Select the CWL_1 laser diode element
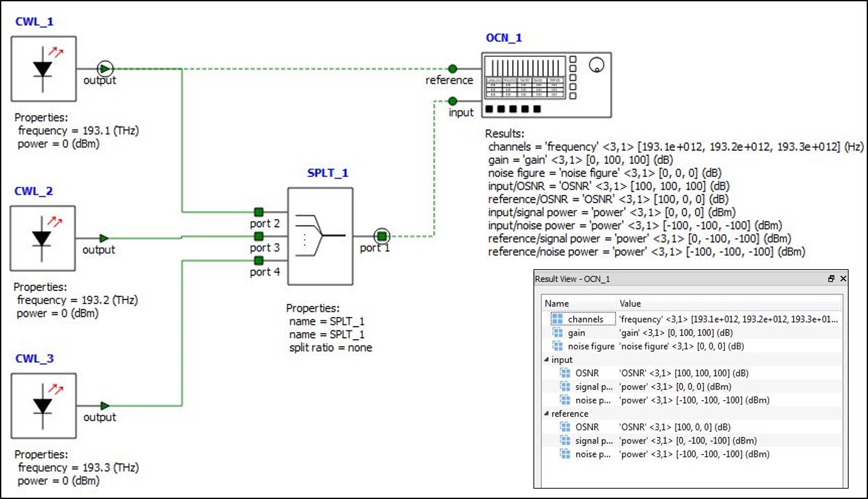868x499 pixels. pos(43,68)
